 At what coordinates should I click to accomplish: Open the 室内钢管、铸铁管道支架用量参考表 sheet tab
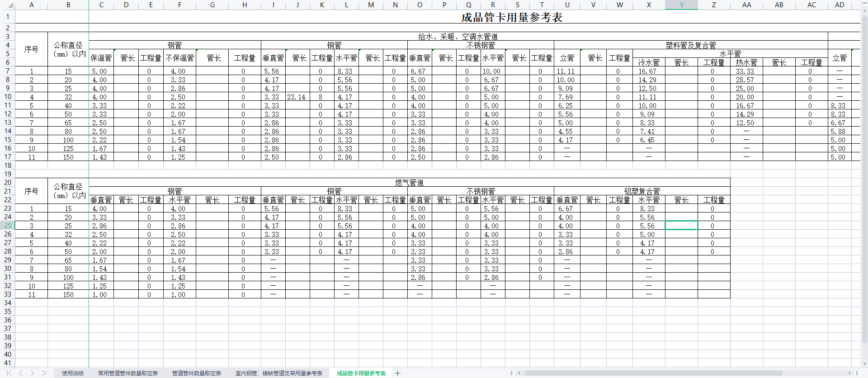point(279,373)
